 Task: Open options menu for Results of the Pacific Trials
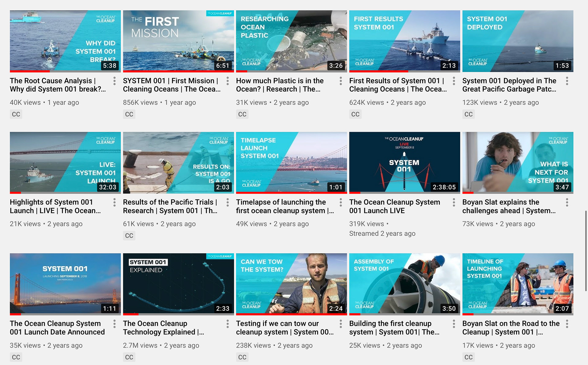[228, 203]
